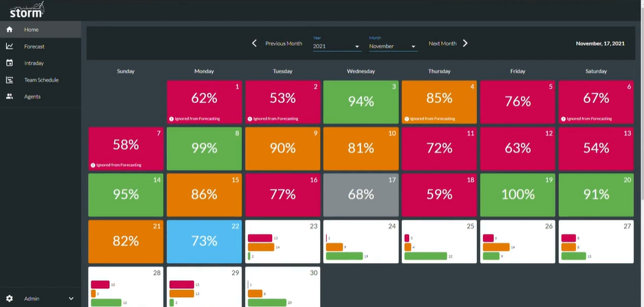Click the Team Schedule icon
Viewport: 644px width, 307px height.
9,80
